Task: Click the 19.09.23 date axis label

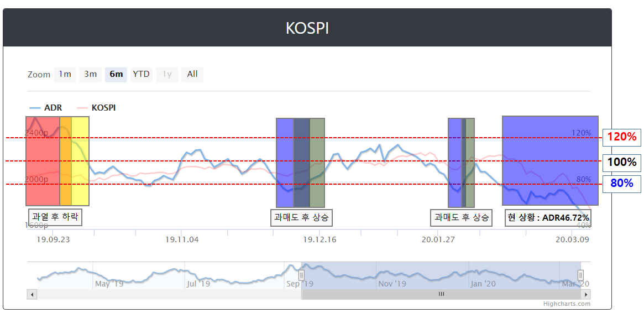Action: pyautogui.click(x=53, y=239)
